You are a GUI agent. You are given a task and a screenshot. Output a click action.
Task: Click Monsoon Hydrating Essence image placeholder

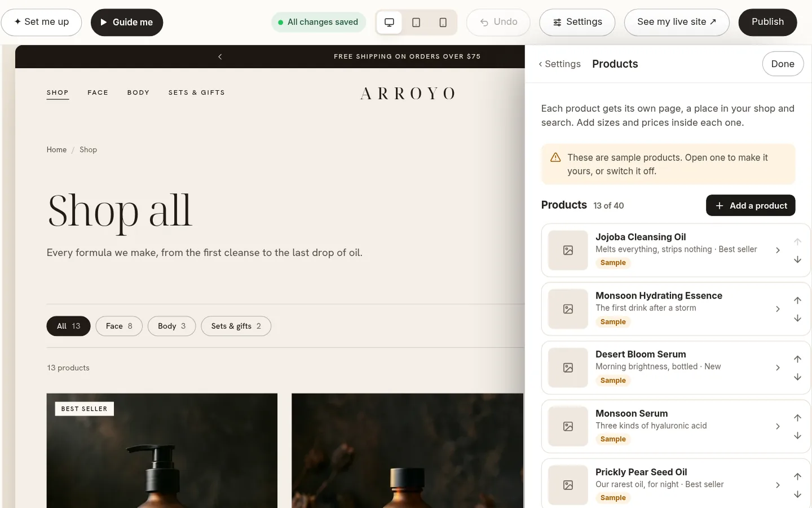coord(568,309)
